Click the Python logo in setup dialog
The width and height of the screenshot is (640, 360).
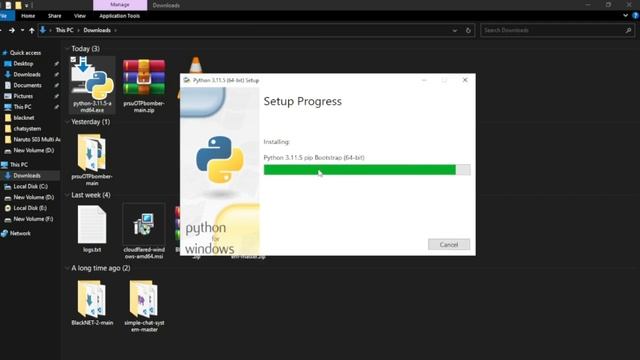(x=220, y=159)
